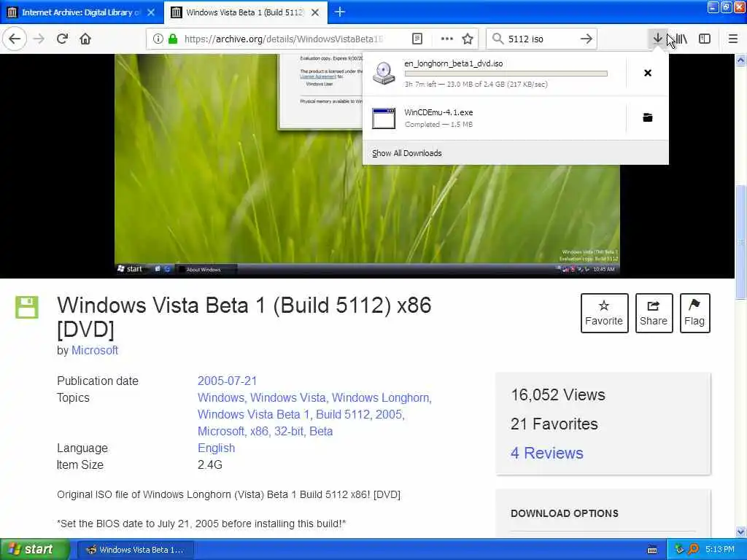Open containing folder for WinCDEmu-4.1.exe
Image resolution: width=747 pixels, height=560 pixels.
[648, 117]
